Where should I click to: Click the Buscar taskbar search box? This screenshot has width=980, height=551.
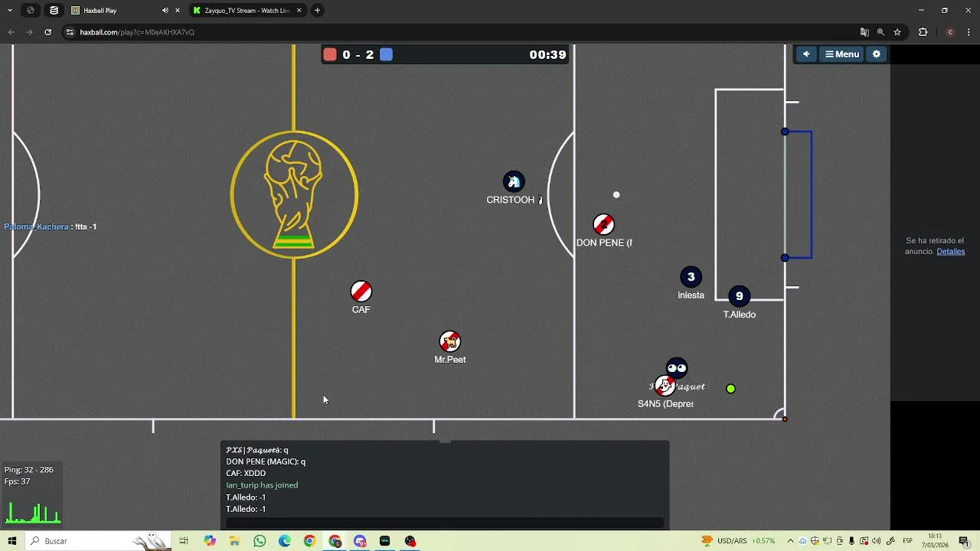coord(98,541)
